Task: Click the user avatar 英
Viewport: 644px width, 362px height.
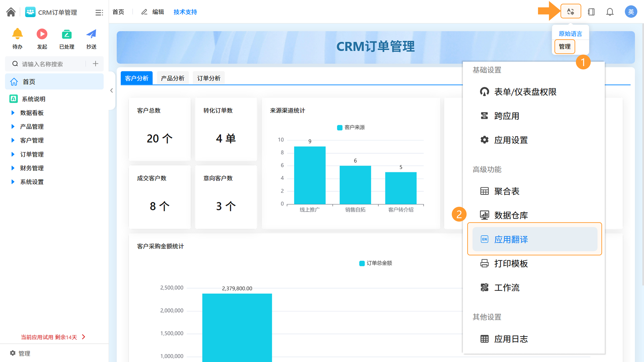Action: pyautogui.click(x=631, y=12)
